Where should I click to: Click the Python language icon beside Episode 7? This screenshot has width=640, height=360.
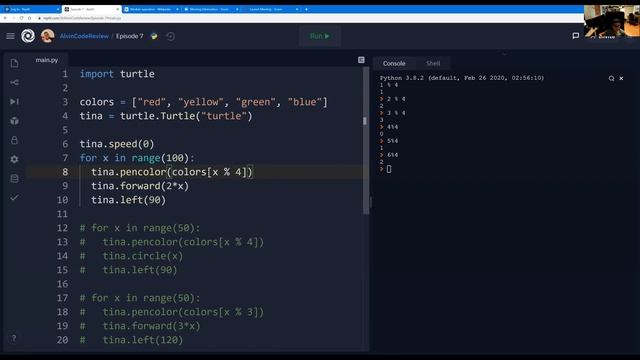tap(154, 36)
